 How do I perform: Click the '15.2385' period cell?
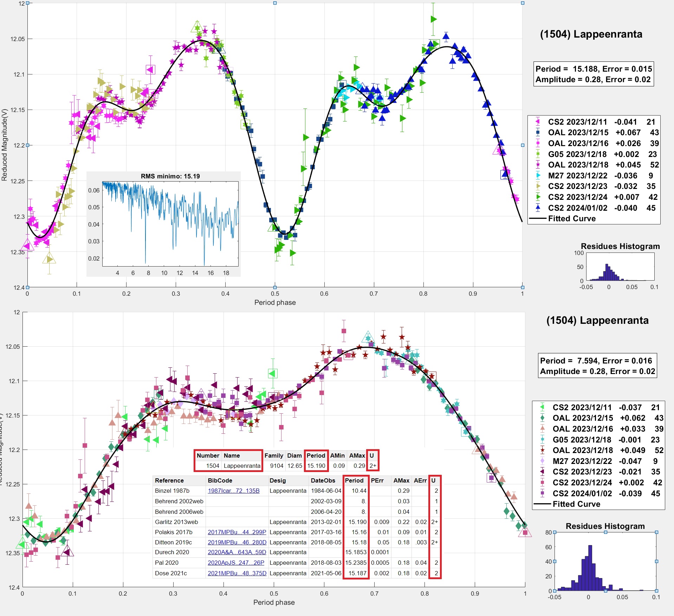pyautogui.click(x=356, y=563)
